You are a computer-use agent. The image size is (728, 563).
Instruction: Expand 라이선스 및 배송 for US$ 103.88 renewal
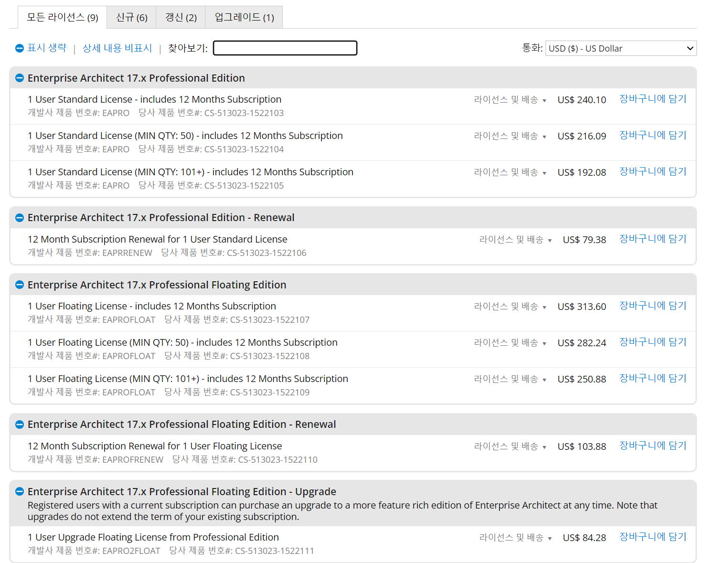click(510, 446)
